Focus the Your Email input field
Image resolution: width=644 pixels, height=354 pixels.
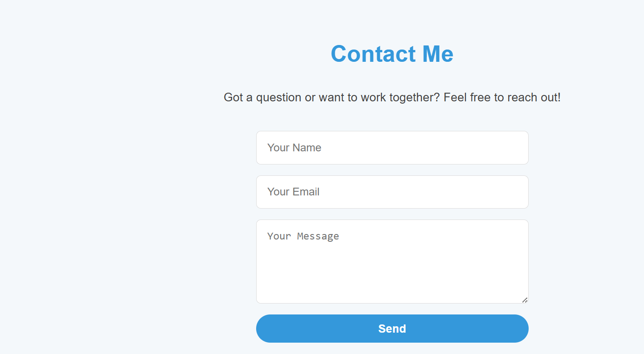(x=392, y=192)
